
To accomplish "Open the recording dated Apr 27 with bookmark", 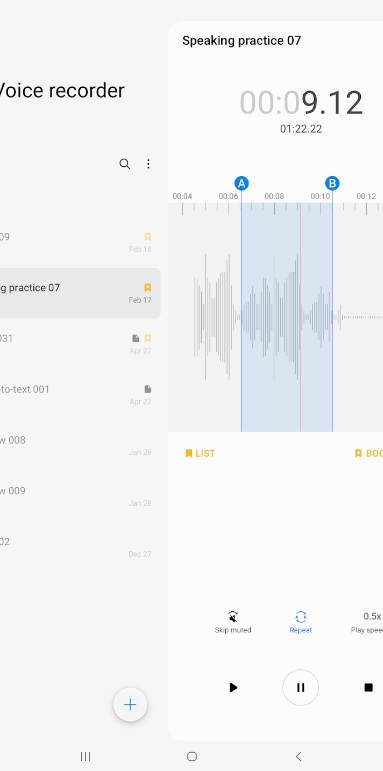I will [80, 344].
